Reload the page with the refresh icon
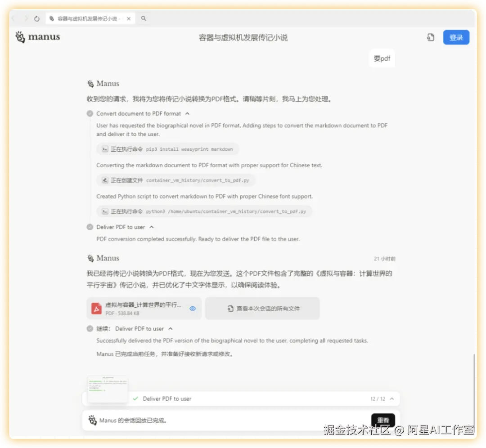Viewport: 486px width, 448px height. [x=37, y=18]
